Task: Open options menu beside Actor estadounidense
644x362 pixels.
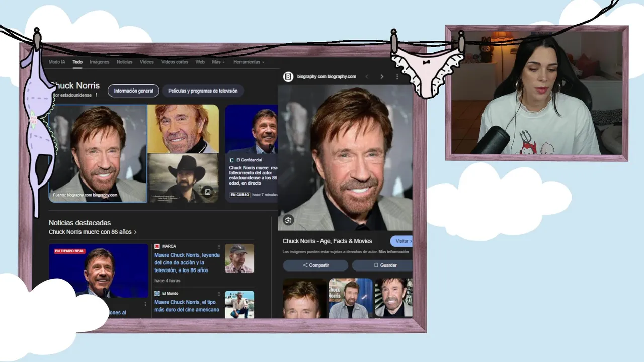Action: [96, 95]
